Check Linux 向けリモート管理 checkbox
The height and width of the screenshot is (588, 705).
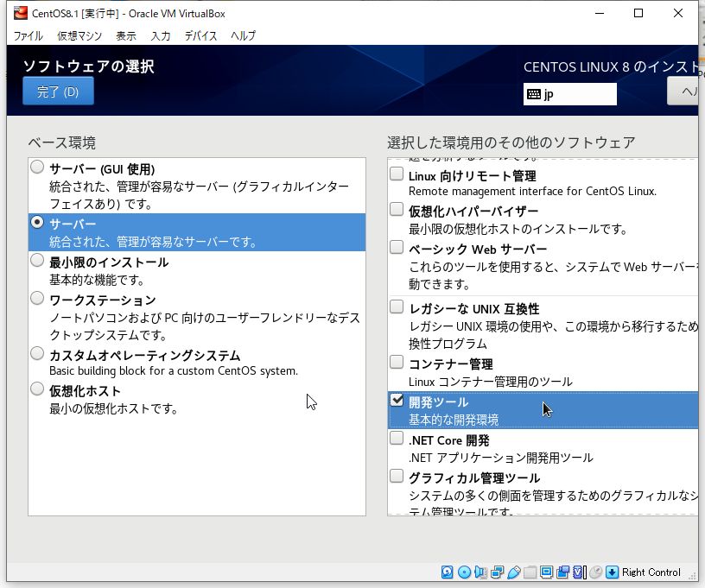click(x=397, y=174)
